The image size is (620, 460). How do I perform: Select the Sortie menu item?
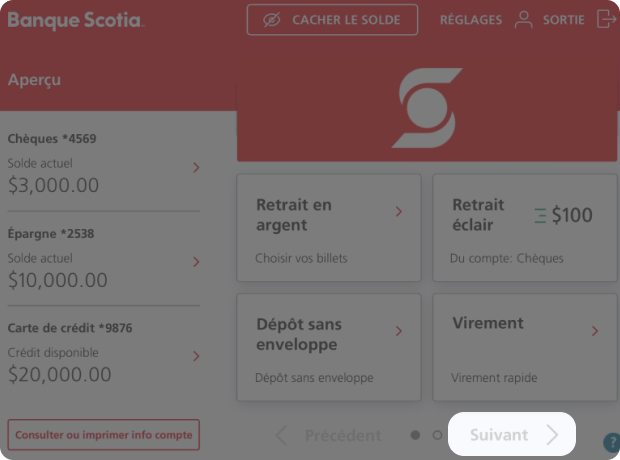[563, 20]
